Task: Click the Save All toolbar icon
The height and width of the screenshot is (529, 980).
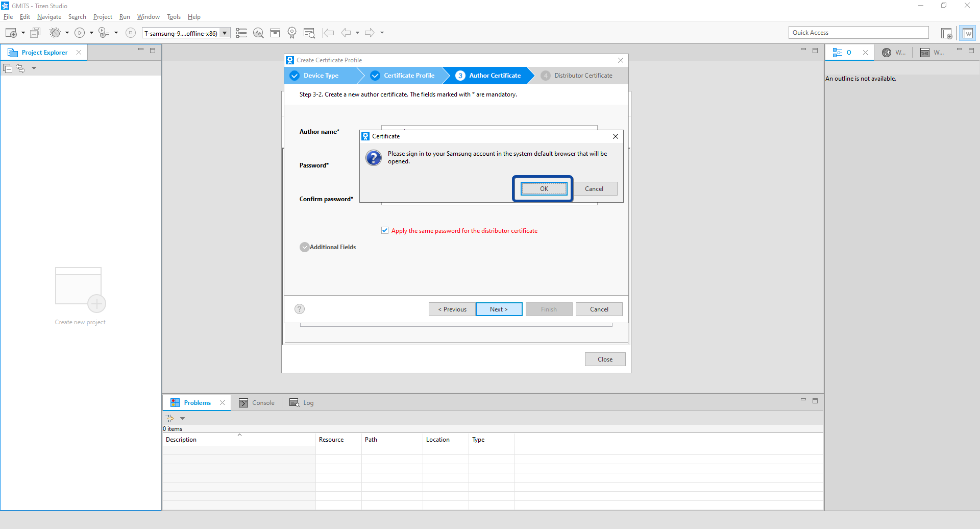Action: coord(35,33)
